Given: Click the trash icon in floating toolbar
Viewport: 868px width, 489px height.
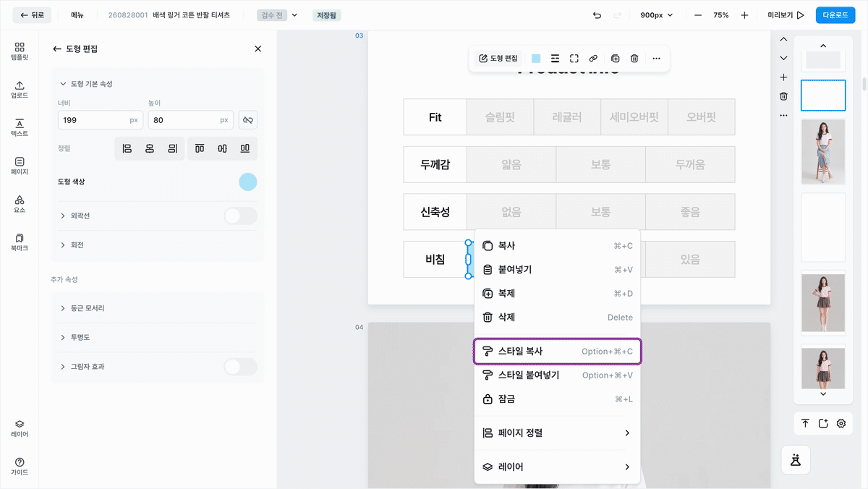Looking at the screenshot, I should tap(634, 59).
